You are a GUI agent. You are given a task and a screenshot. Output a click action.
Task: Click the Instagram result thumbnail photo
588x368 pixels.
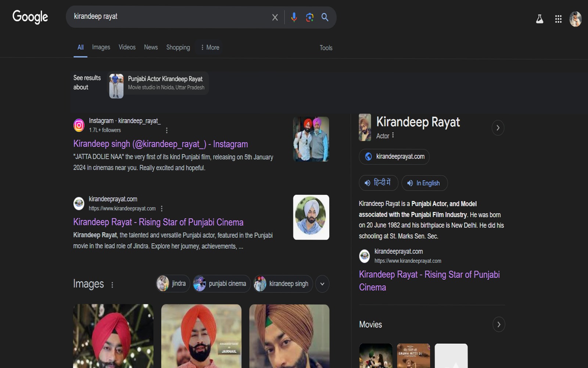[311, 139]
